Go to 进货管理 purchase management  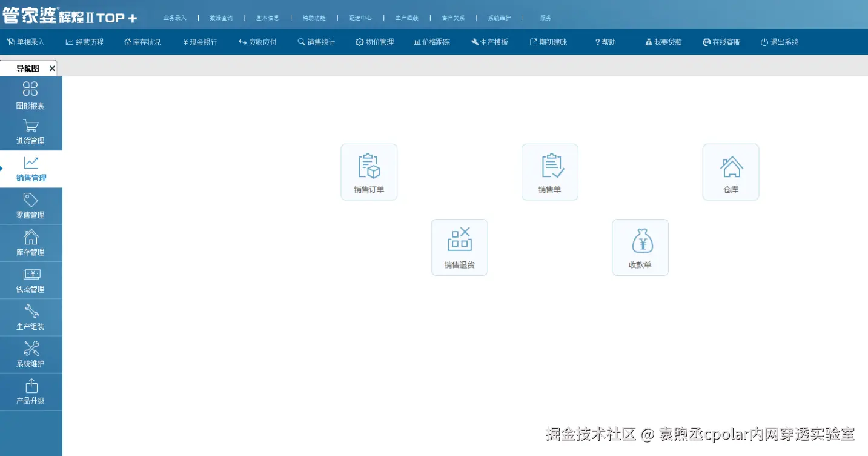click(x=30, y=132)
